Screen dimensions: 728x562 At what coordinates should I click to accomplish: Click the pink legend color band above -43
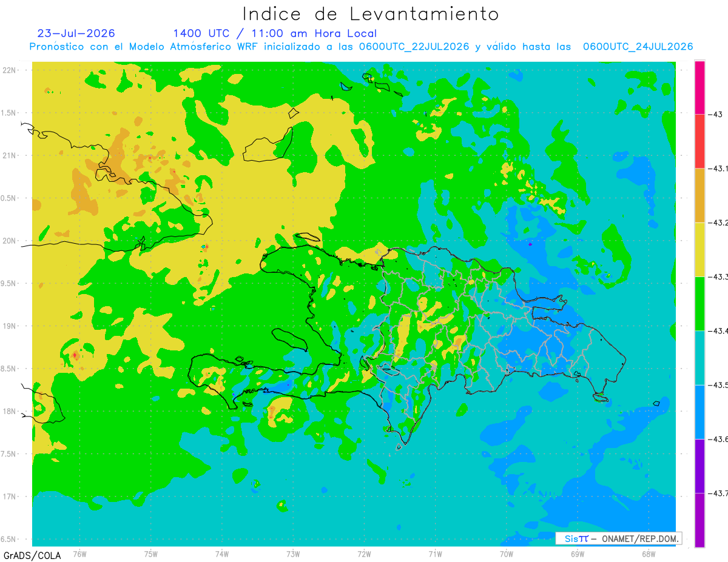[x=699, y=87]
